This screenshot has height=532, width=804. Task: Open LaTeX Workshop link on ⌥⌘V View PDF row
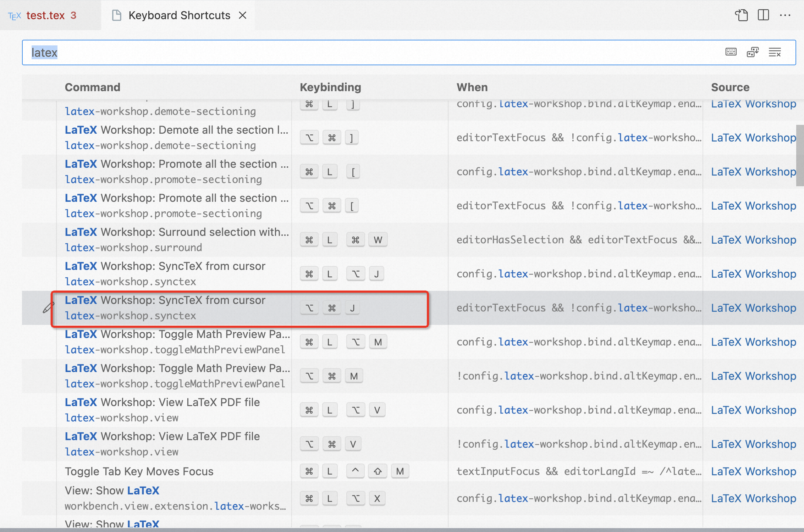pyautogui.click(x=754, y=444)
